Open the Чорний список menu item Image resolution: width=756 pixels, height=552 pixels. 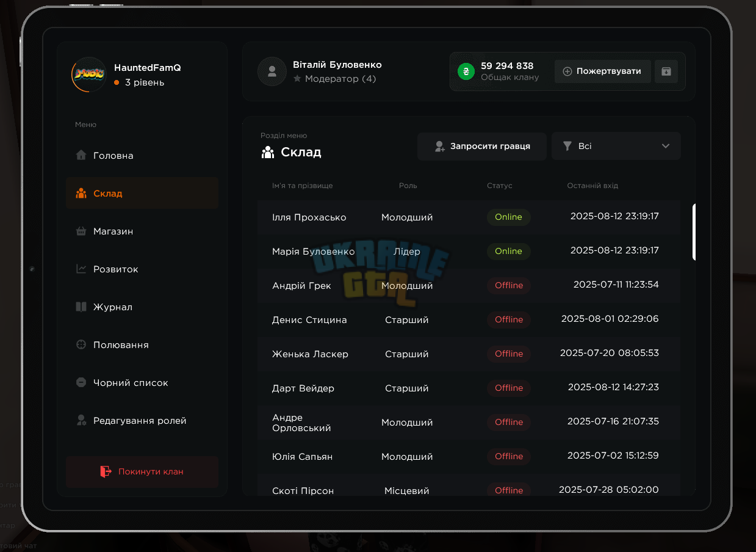pyautogui.click(x=142, y=382)
